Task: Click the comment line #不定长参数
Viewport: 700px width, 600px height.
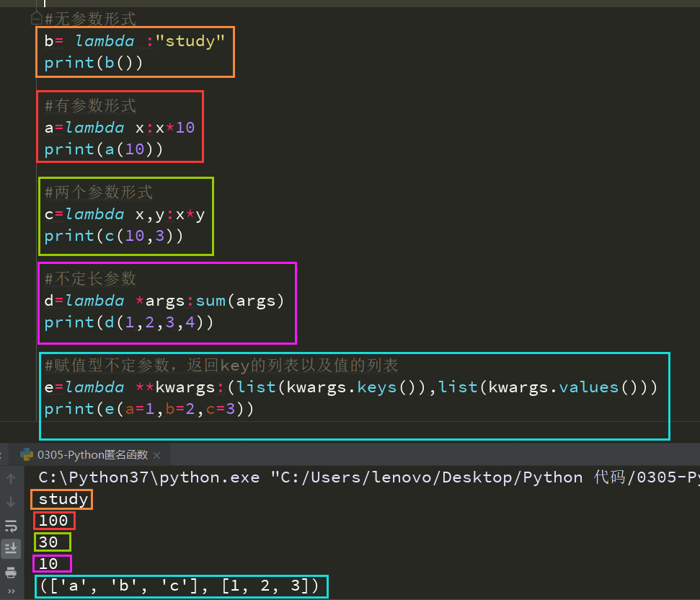Action: pyautogui.click(x=90, y=279)
